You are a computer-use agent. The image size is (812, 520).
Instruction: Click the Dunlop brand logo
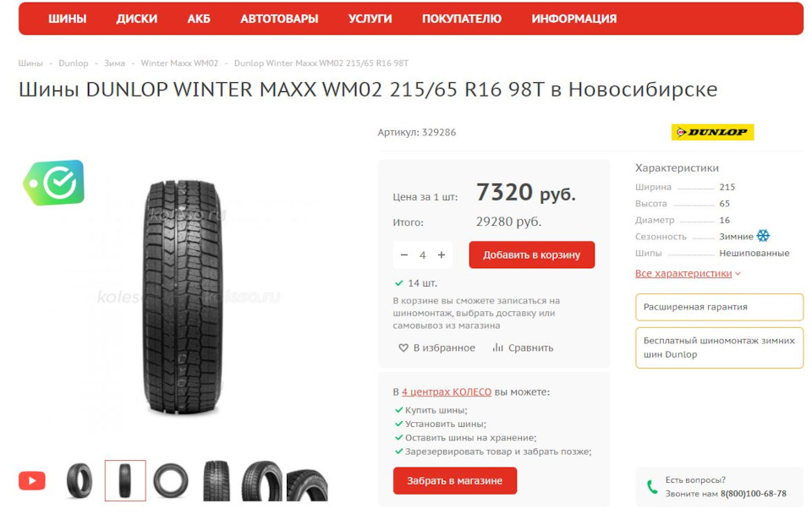[x=712, y=132]
